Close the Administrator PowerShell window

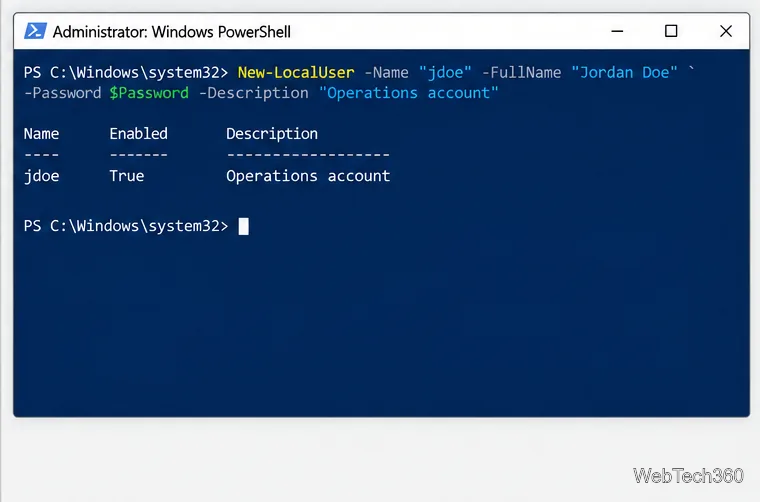tap(726, 31)
